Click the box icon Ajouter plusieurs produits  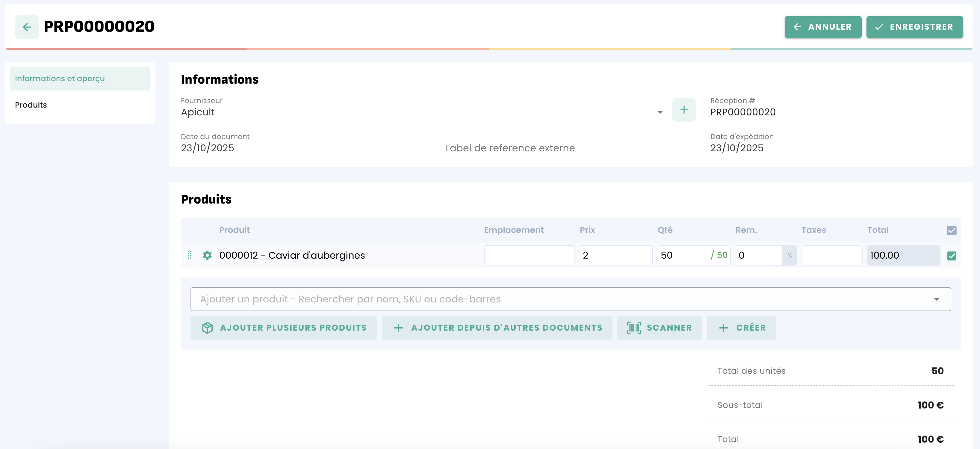[x=283, y=328]
